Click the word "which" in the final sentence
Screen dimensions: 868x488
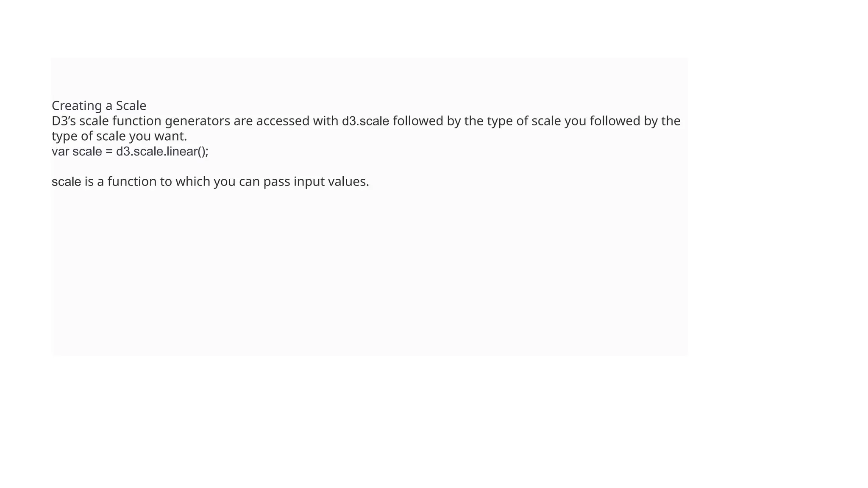pyautogui.click(x=192, y=182)
